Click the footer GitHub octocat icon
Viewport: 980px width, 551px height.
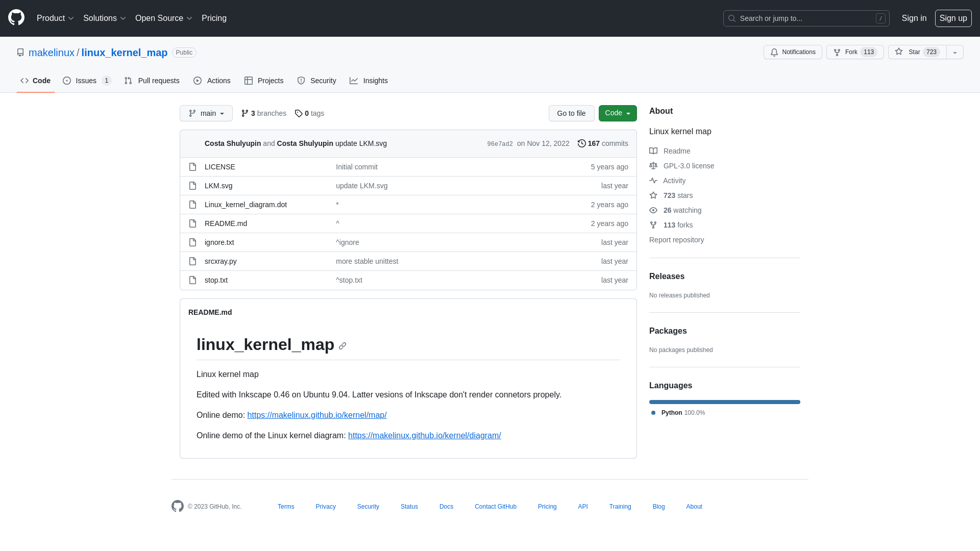point(178,506)
